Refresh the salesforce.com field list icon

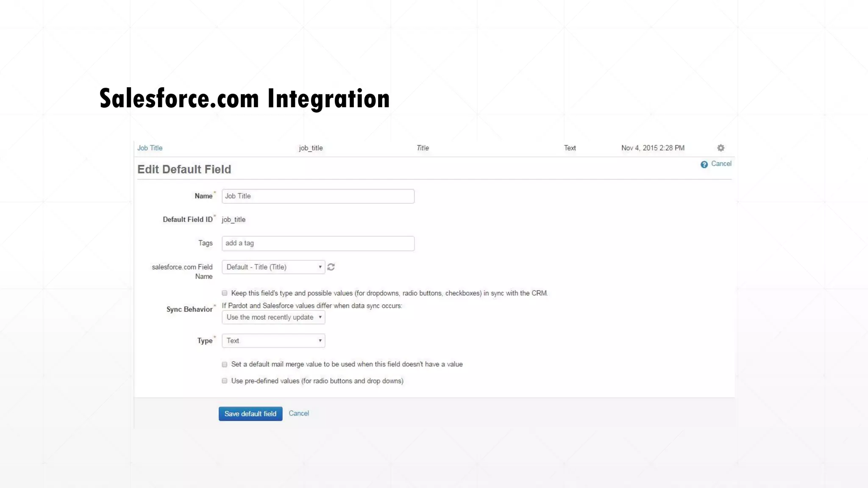[x=331, y=267]
